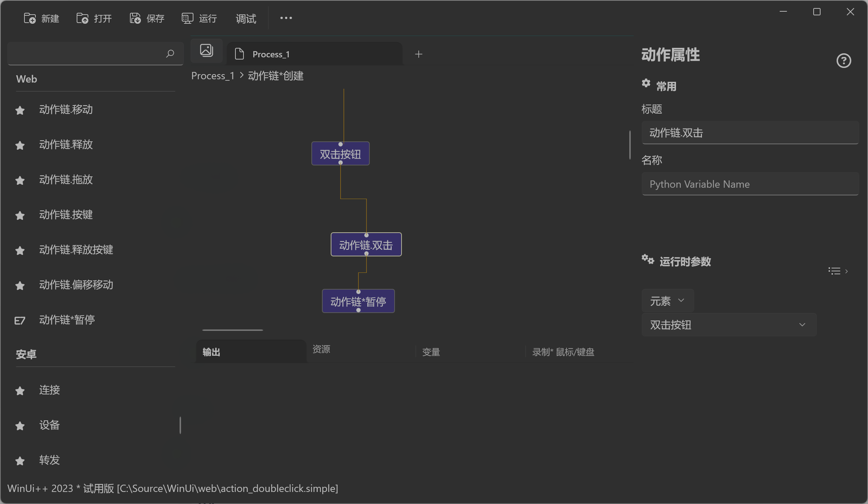Click the Python Variable Name field
868x504 pixels.
[750, 184]
